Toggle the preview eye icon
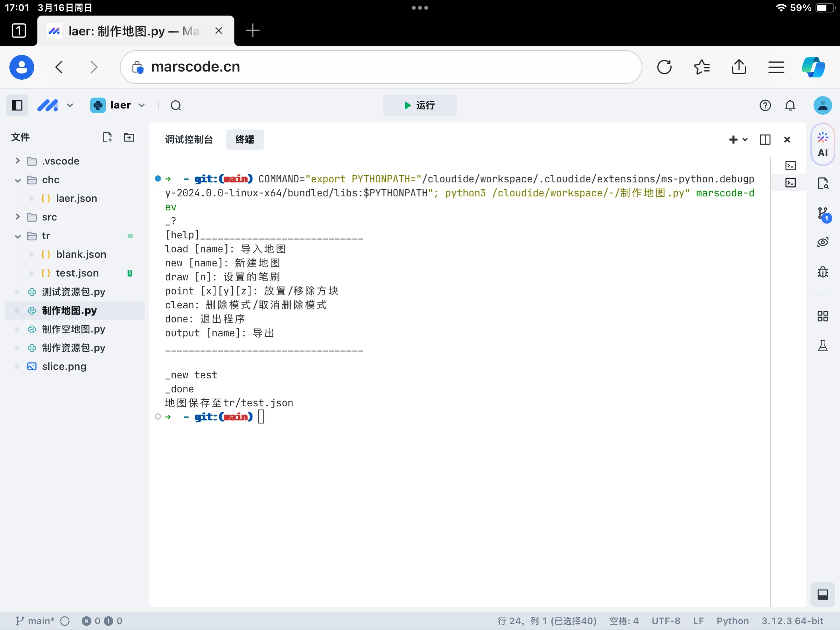The image size is (840, 630). (823, 242)
